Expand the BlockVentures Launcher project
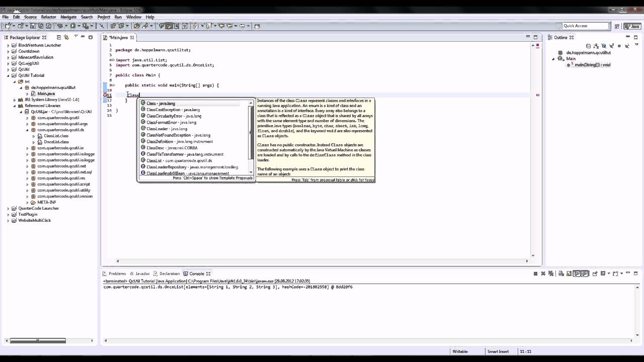The height and width of the screenshot is (362, 644). (x=8, y=45)
